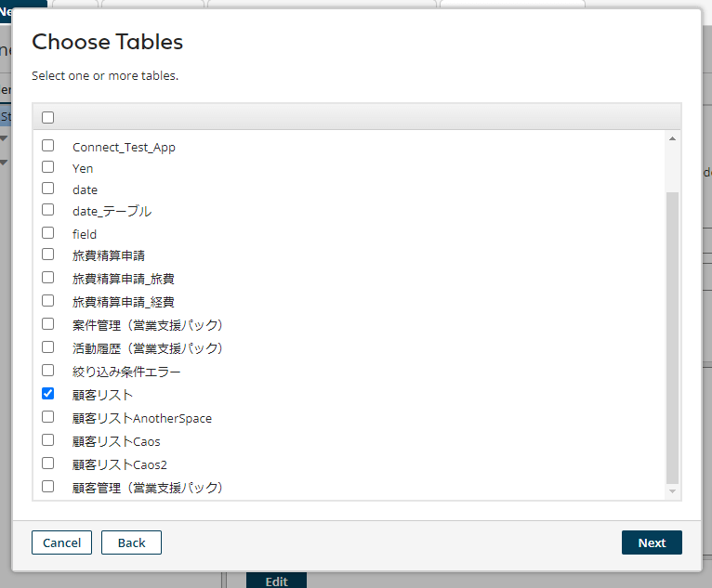Enable the field table checkbox
This screenshot has height=588, width=712.
tap(48, 233)
